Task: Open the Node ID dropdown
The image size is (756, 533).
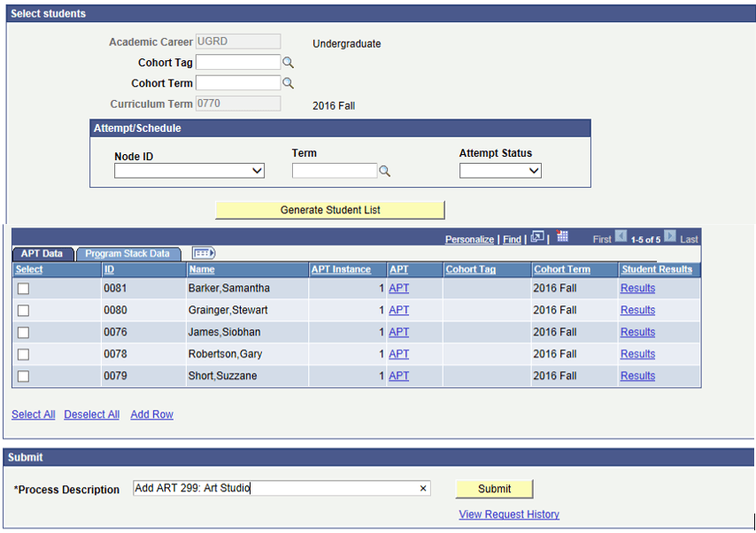Action: click(x=189, y=171)
